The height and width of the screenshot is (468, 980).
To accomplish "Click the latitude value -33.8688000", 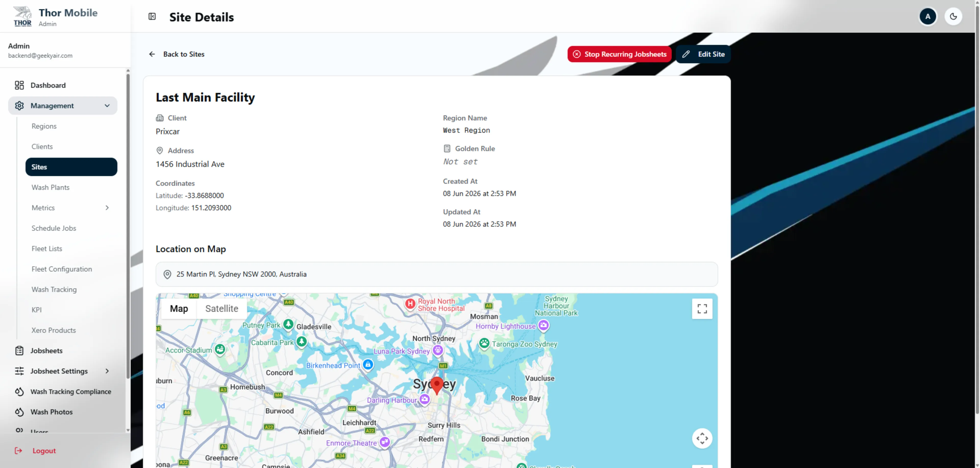I will 204,195.
